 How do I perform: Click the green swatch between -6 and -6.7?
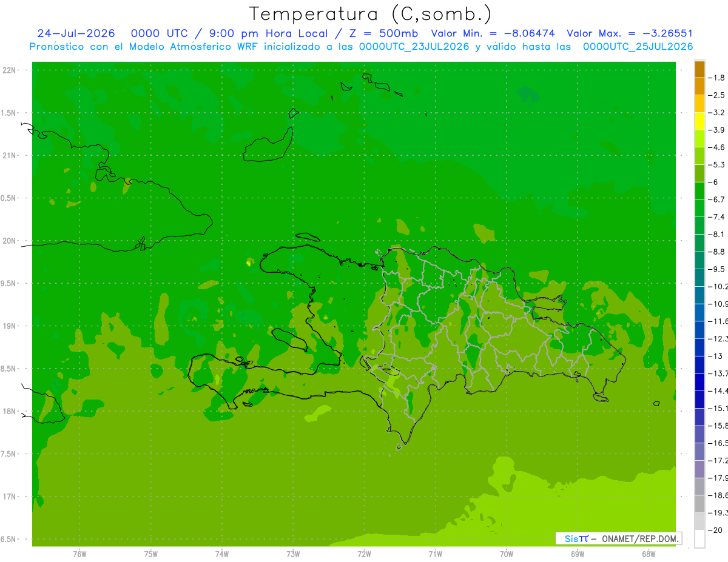(x=699, y=191)
